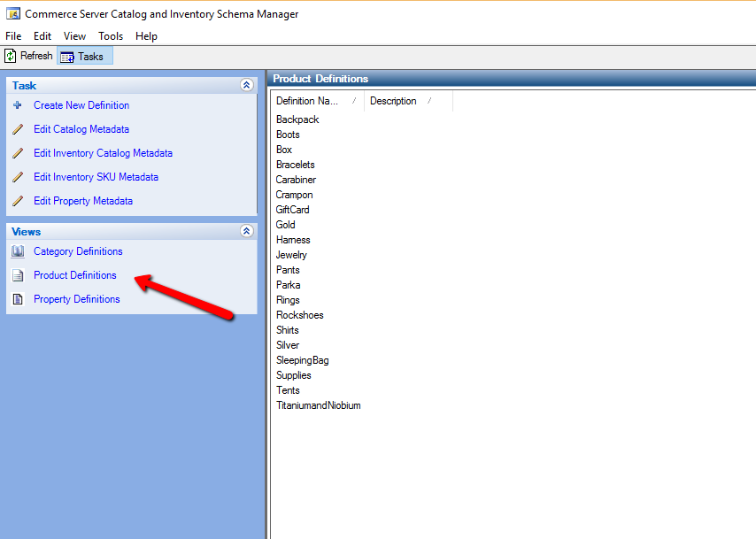The height and width of the screenshot is (539, 756).
Task: Open the Tools menu
Action: click(x=111, y=36)
